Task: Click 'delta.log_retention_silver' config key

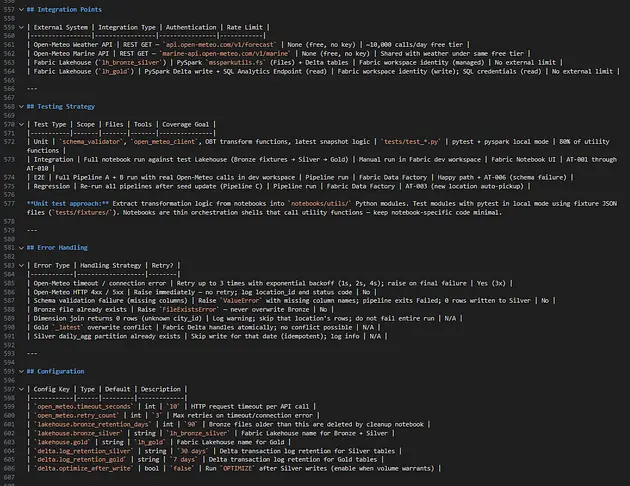Action: point(84,451)
